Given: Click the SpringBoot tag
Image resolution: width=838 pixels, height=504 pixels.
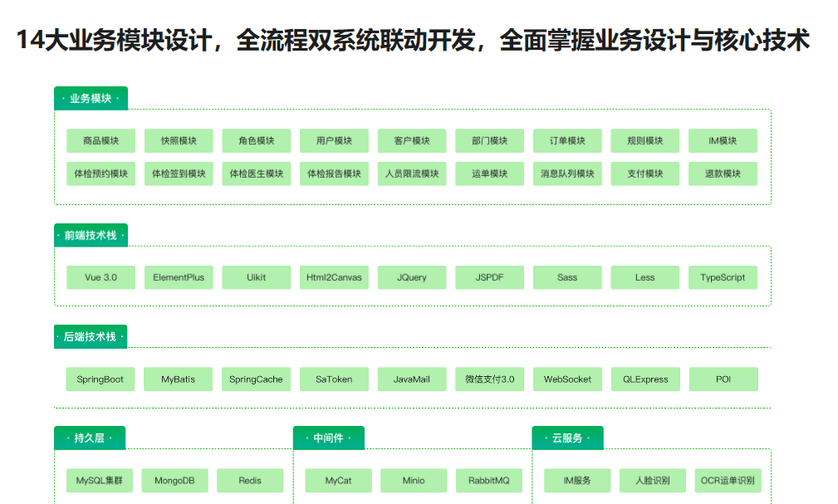Looking at the screenshot, I should [x=100, y=379].
